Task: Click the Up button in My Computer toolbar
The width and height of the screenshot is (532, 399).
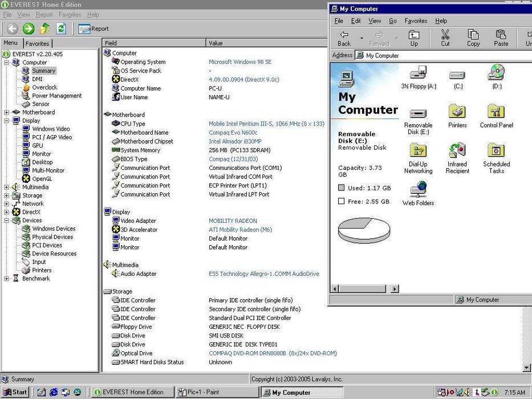Action: 414,38
